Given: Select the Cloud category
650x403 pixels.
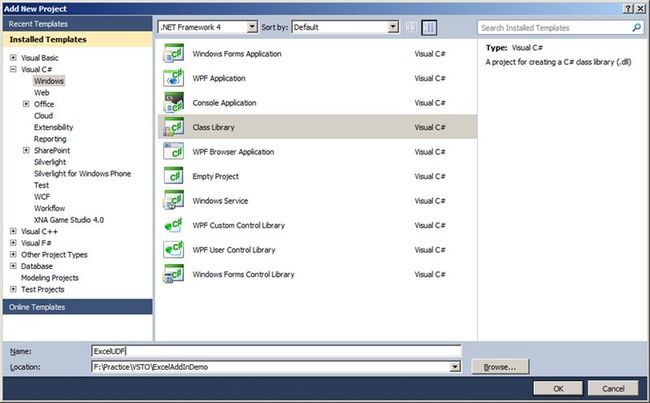Looking at the screenshot, I should coord(44,116).
